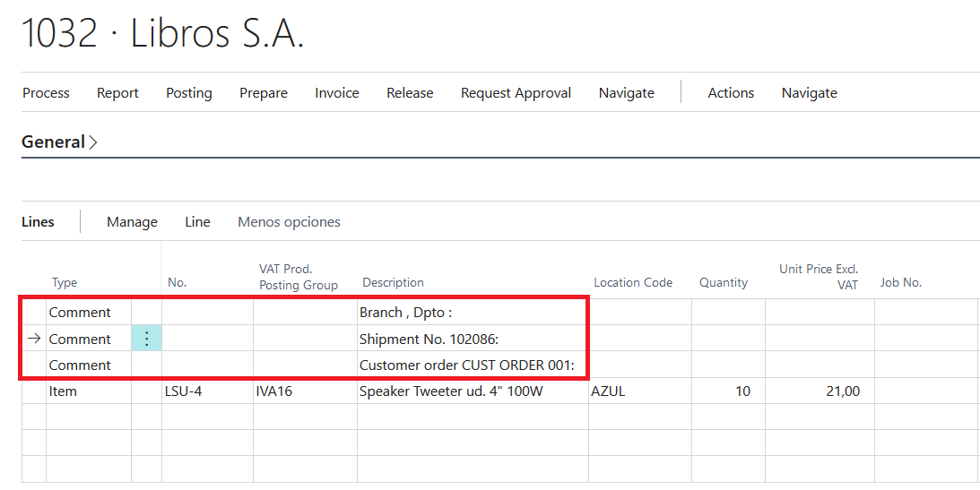Expand the General section chevron
980x490 pixels.
click(x=93, y=142)
